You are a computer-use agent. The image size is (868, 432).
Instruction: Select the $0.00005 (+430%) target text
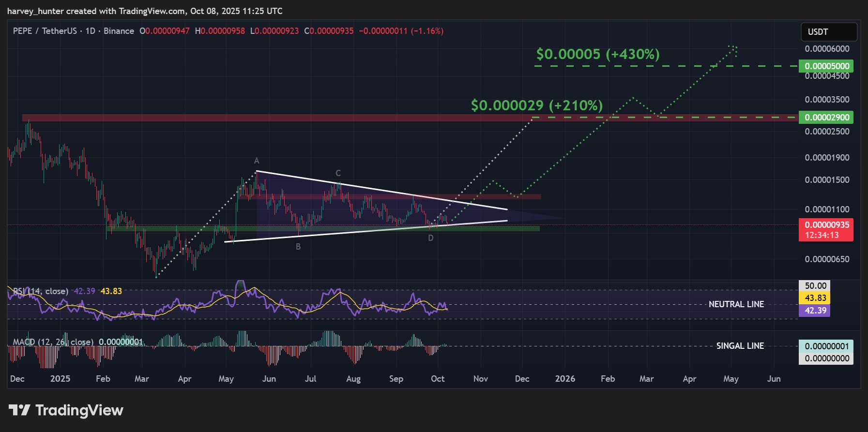[x=597, y=54]
